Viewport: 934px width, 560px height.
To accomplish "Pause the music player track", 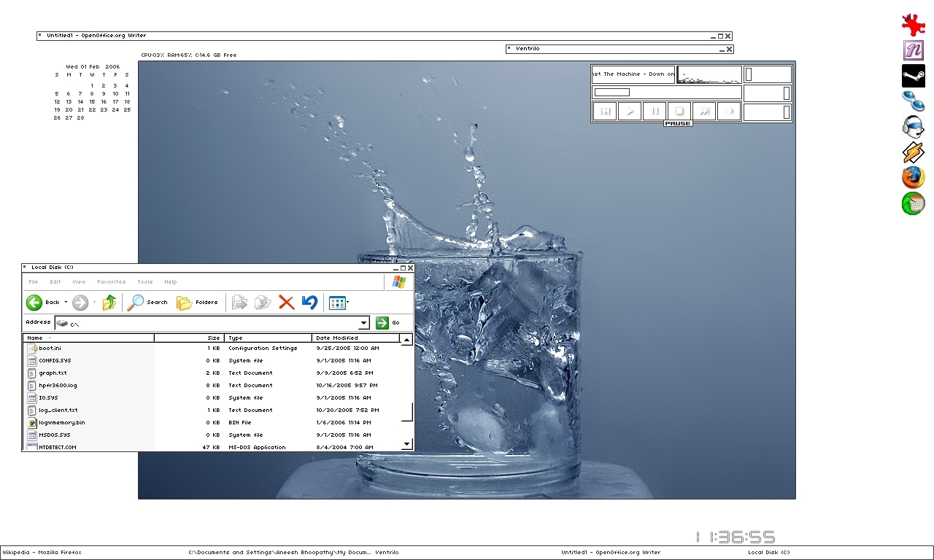I will pyautogui.click(x=655, y=112).
